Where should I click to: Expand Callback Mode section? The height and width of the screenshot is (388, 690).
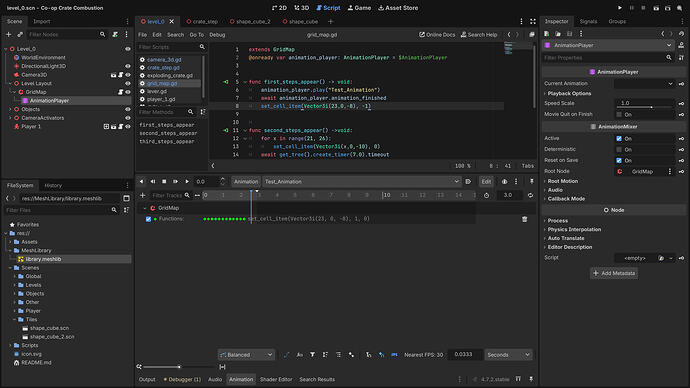click(566, 199)
